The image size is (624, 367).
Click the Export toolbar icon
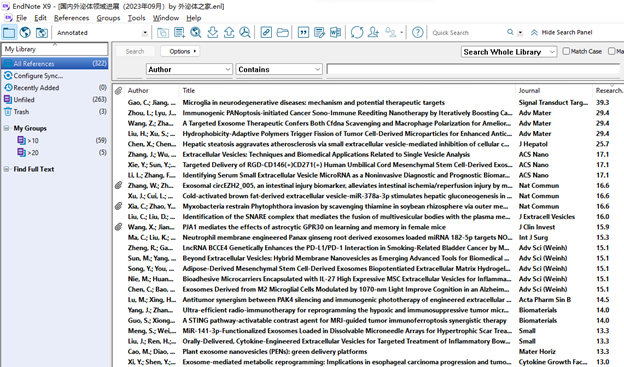pyautogui.click(x=229, y=32)
